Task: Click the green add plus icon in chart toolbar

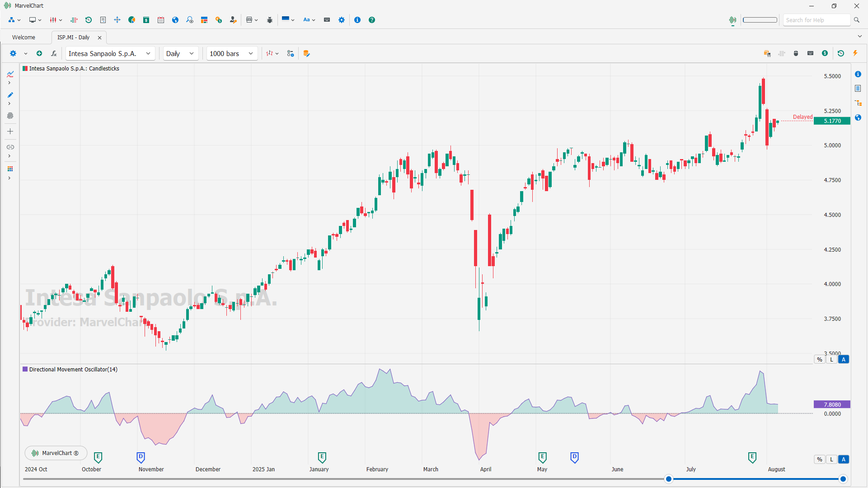Action: point(39,53)
